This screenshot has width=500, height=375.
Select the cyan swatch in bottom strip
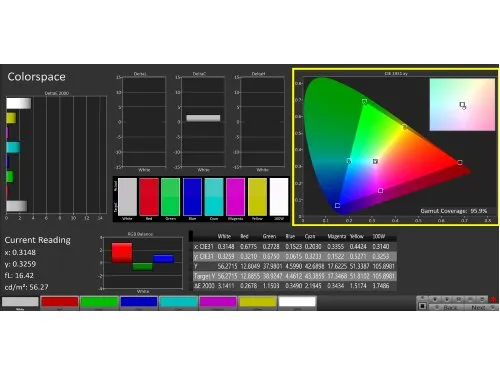[x=178, y=302]
